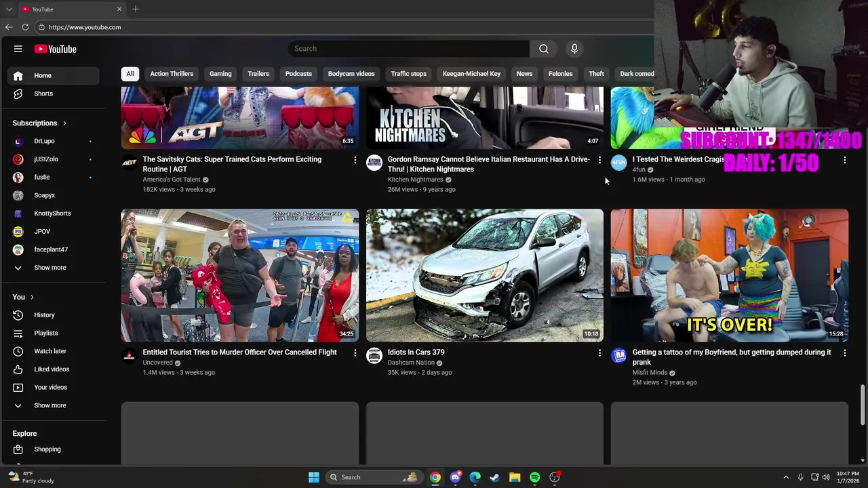The height and width of the screenshot is (488, 868).
Task: Select the Action Thrillers chip
Action: tap(172, 74)
